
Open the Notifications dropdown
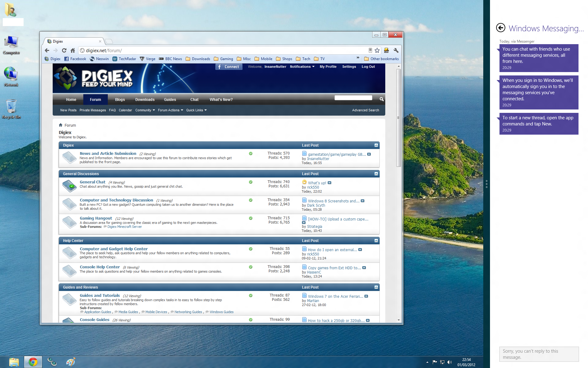(302, 67)
